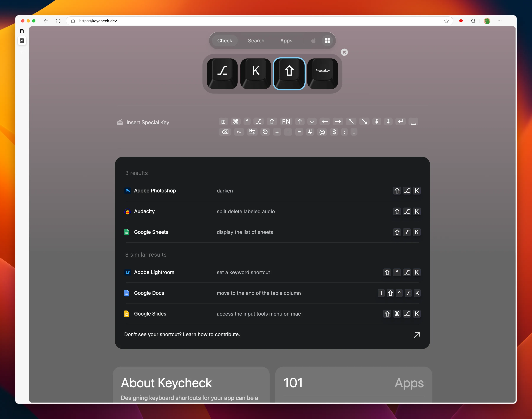Image resolution: width=532 pixels, height=419 pixels.
Task: Insert the DEL key
Action: pos(239,132)
